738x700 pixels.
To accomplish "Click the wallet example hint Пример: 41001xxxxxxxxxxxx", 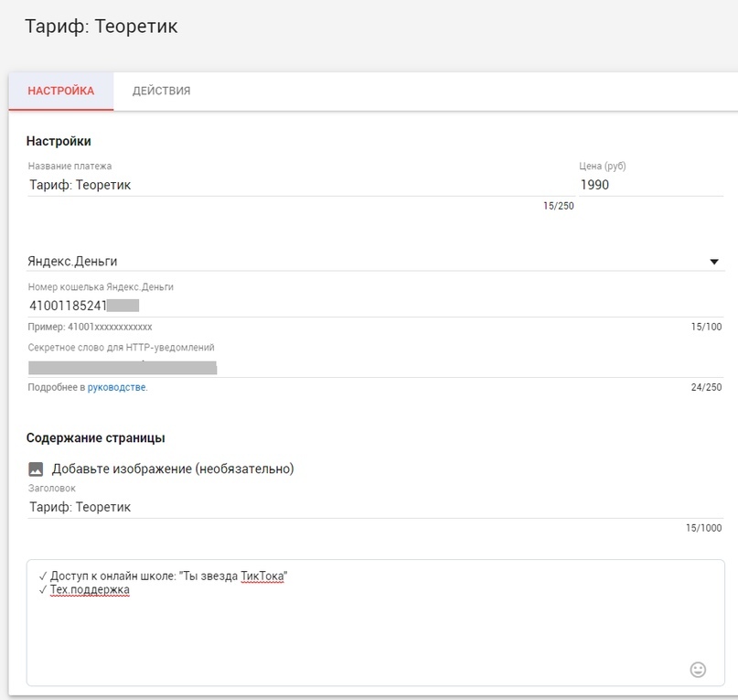I will [x=90, y=327].
